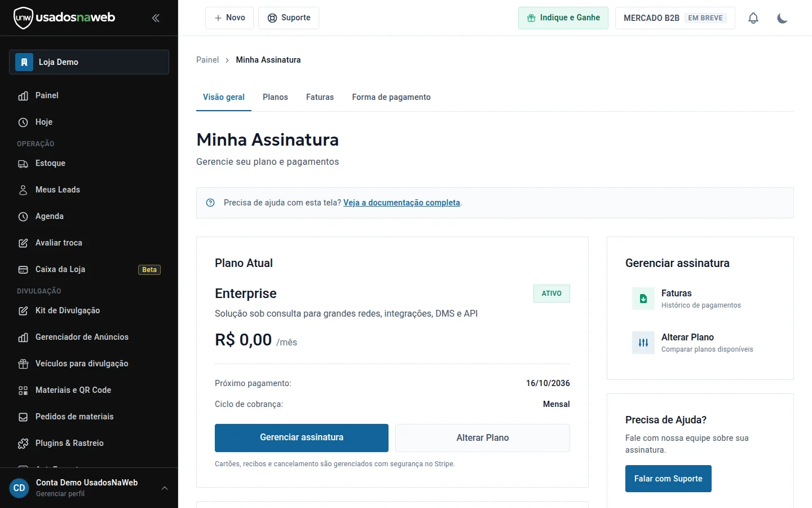The width and height of the screenshot is (812, 508).
Task: Open Agenda in the sidebar
Action: (89, 217)
